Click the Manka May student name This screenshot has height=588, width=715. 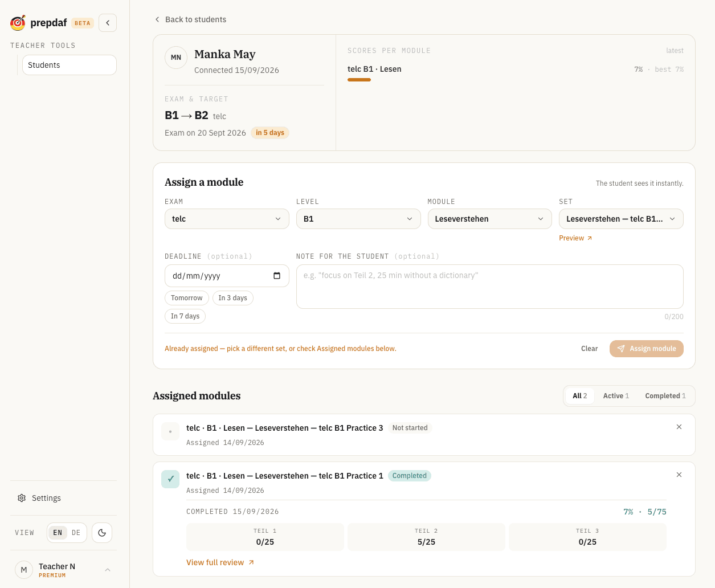224,54
